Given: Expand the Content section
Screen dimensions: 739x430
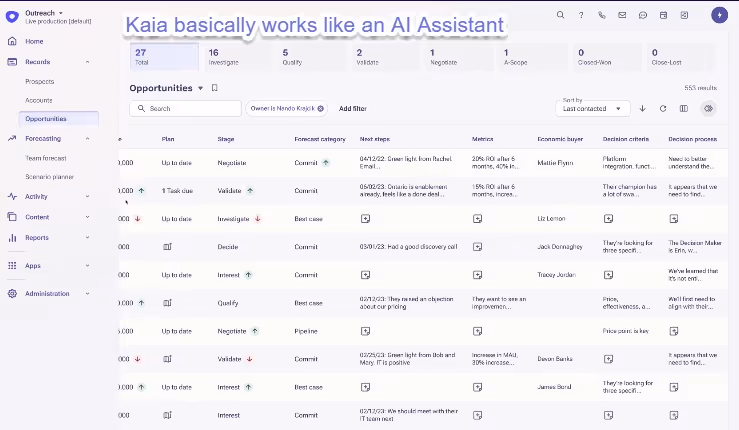Looking at the screenshot, I should tap(88, 217).
